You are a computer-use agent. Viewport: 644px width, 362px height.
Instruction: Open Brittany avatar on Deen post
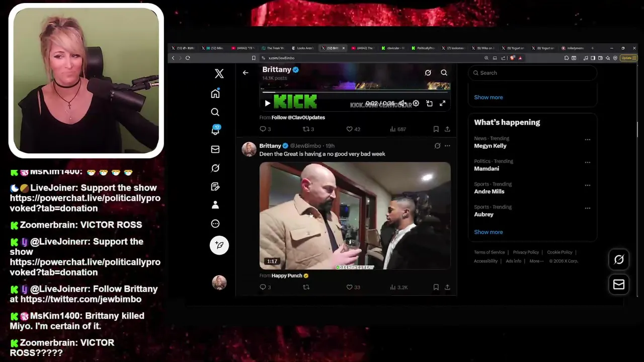click(249, 149)
